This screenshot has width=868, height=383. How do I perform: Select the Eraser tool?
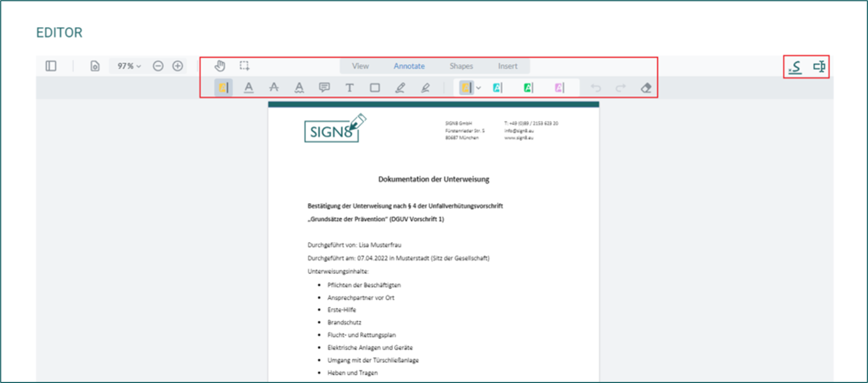pos(646,88)
